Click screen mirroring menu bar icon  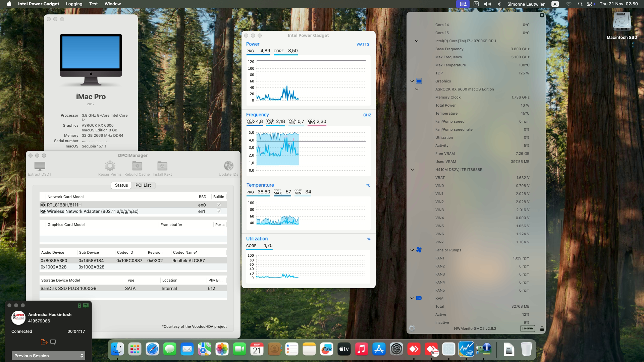pos(463,4)
